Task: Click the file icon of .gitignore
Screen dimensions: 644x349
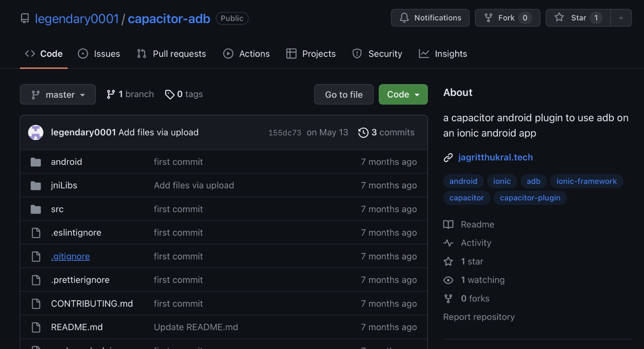Action: (36, 256)
